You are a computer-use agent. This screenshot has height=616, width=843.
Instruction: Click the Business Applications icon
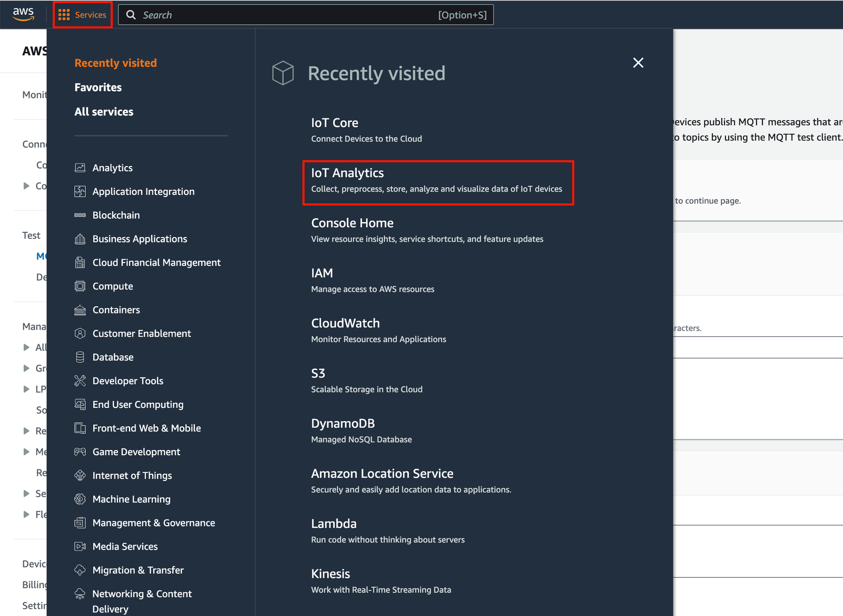(x=80, y=239)
